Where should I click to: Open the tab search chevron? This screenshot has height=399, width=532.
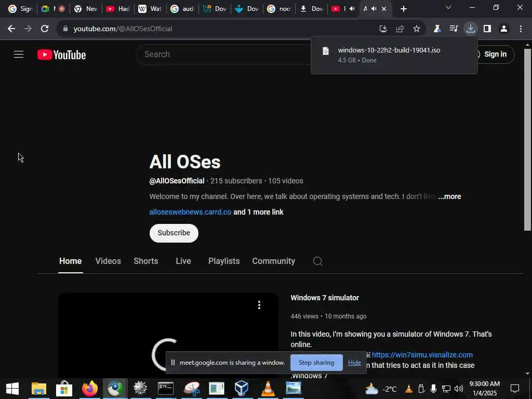[448, 7]
